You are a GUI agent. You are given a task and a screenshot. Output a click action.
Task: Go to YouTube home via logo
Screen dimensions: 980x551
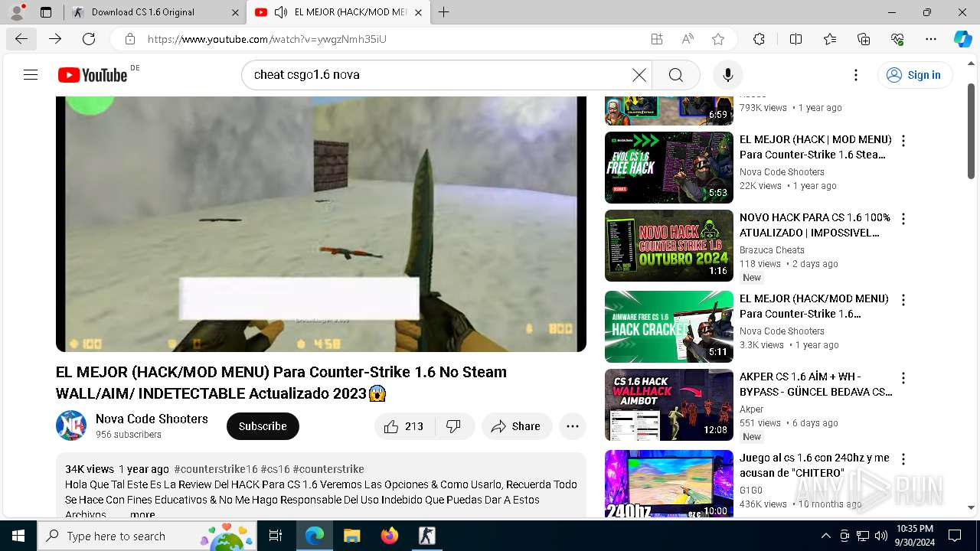93,75
